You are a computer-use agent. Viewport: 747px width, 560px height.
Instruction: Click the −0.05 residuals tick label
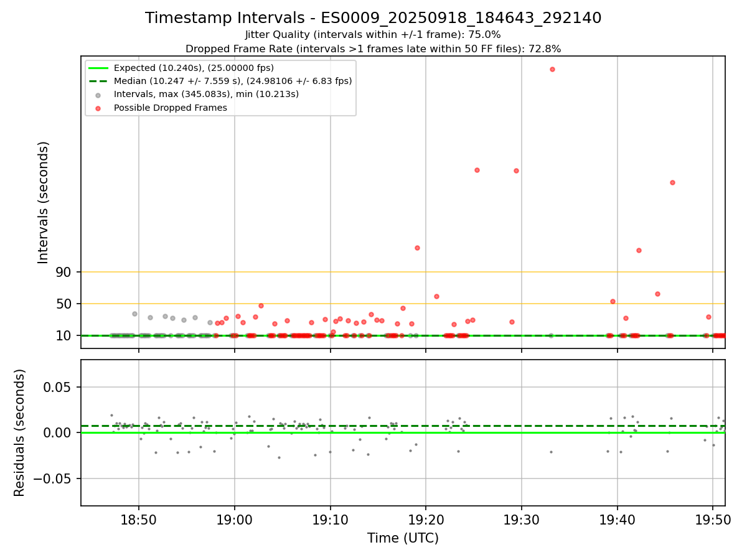point(52,478)
